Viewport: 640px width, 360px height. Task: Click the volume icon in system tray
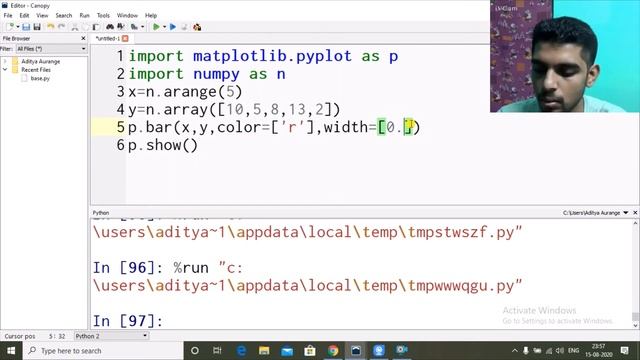[560, 351]
